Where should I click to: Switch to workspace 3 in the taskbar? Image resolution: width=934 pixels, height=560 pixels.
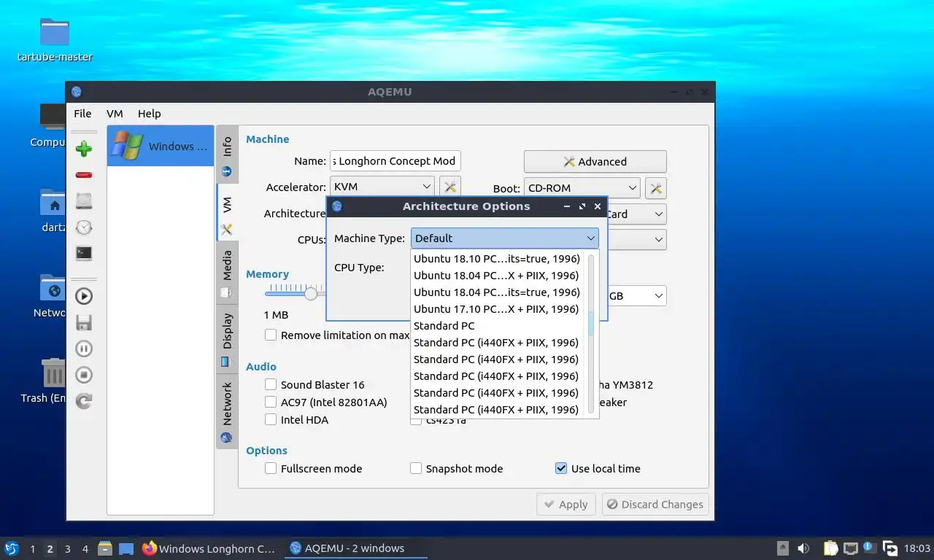[x=67, y=549]
